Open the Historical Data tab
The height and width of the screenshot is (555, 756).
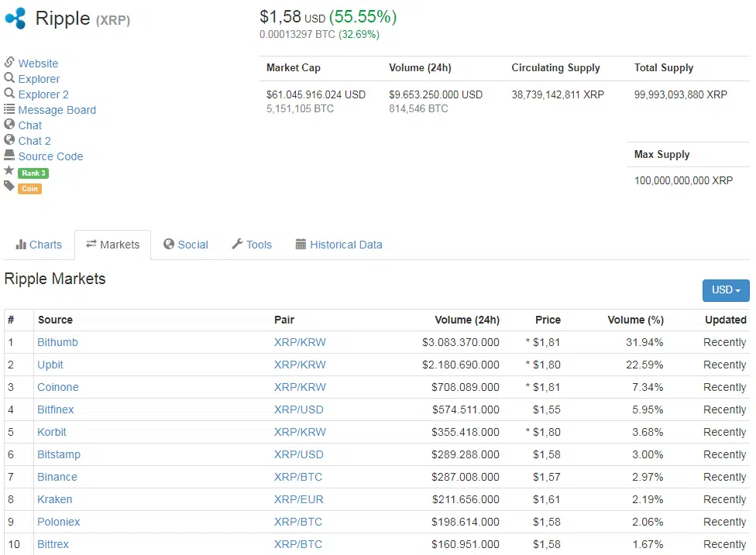point(339,245)
